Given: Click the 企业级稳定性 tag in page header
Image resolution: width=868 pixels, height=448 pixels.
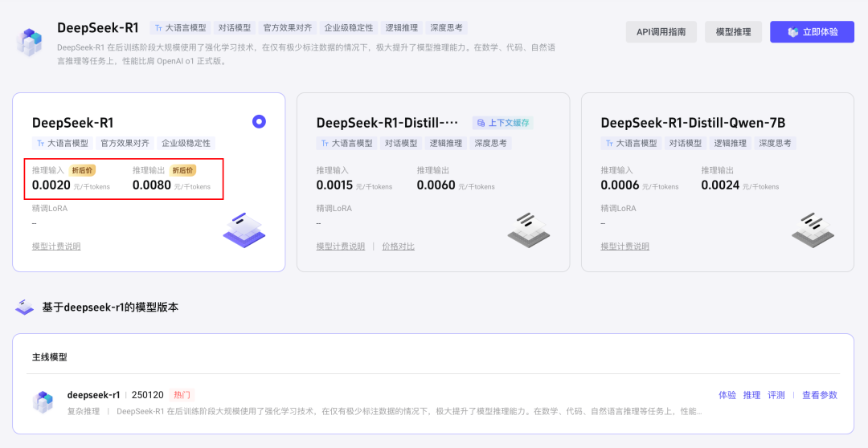Looking at the screenshot, I should coord(349,27).
